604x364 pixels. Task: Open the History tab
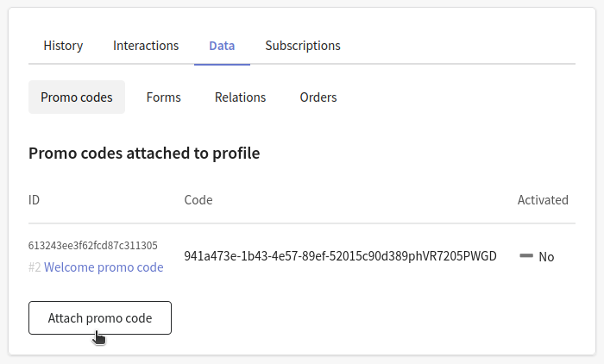pyautogui.click(x=63, y=46)
